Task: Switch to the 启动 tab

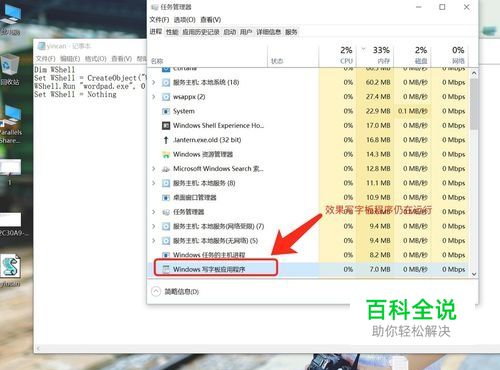Action: point(229,32)
